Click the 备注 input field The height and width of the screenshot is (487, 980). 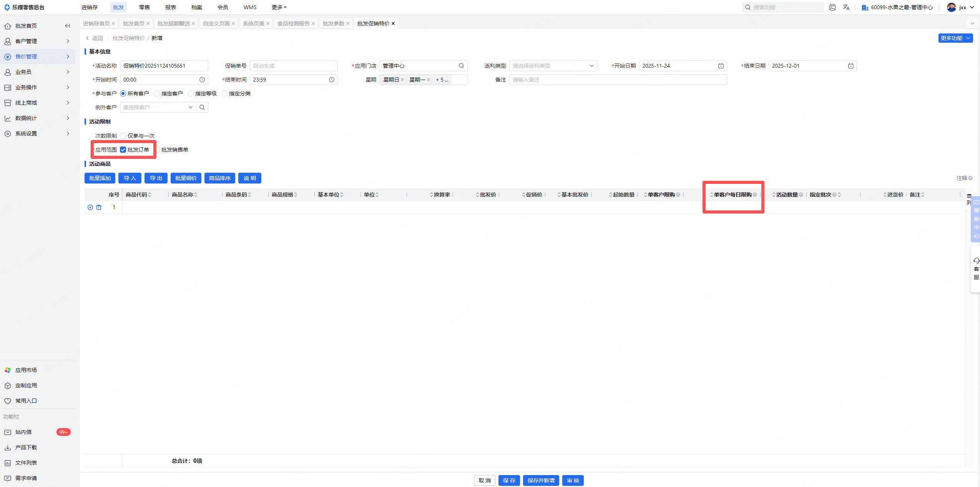pyautogui.click(x=618, y=80)
